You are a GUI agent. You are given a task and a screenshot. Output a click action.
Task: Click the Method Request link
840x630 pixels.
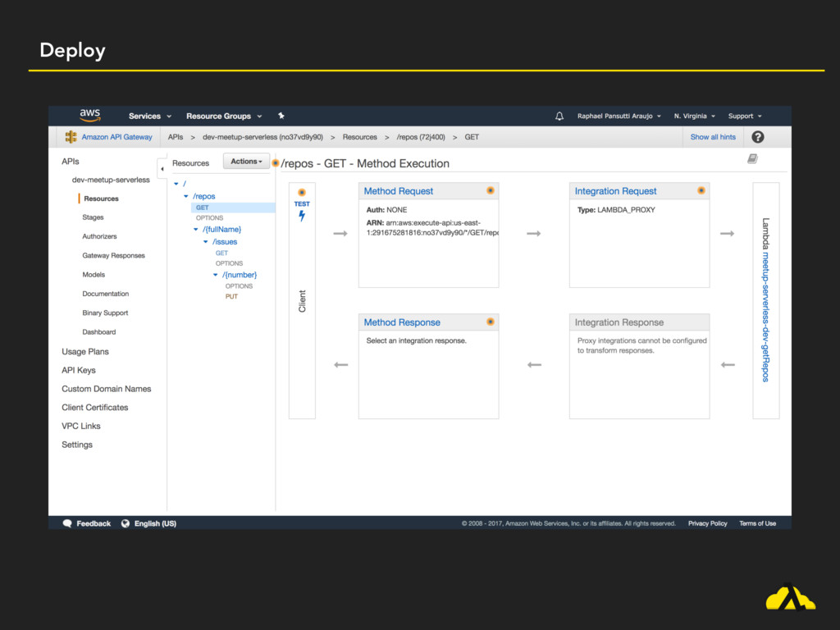[x=398, y=191]
